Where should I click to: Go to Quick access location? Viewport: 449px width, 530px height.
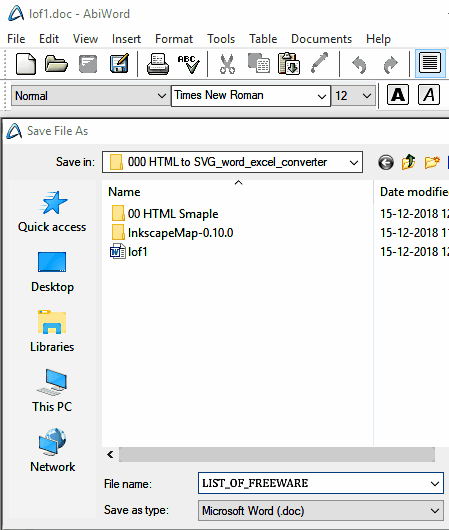click(x=52, y=212)
